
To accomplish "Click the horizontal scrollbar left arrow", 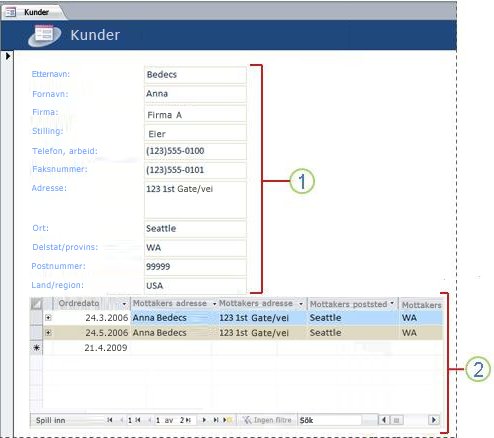I will tap(384, 420).
